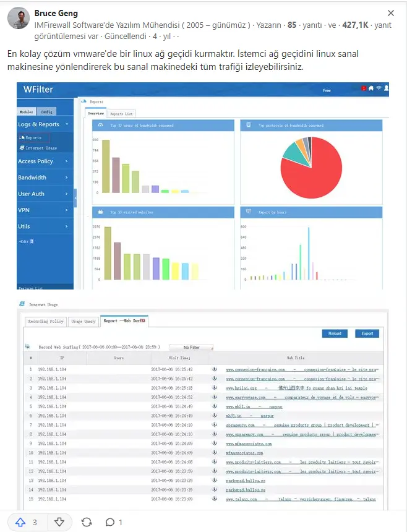Screen dimensions: 407x532
Task: Open the No Filter dropdown
Action: [191, 347]
